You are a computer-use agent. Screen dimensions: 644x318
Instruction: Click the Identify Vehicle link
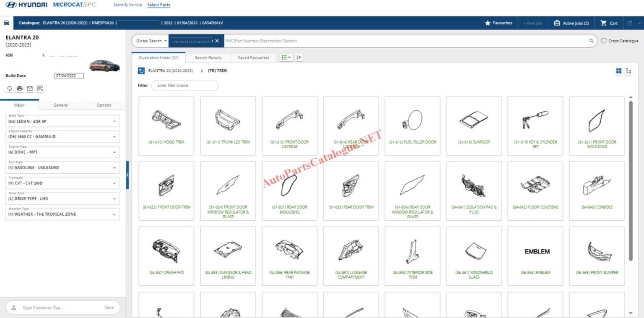point(127,5)
